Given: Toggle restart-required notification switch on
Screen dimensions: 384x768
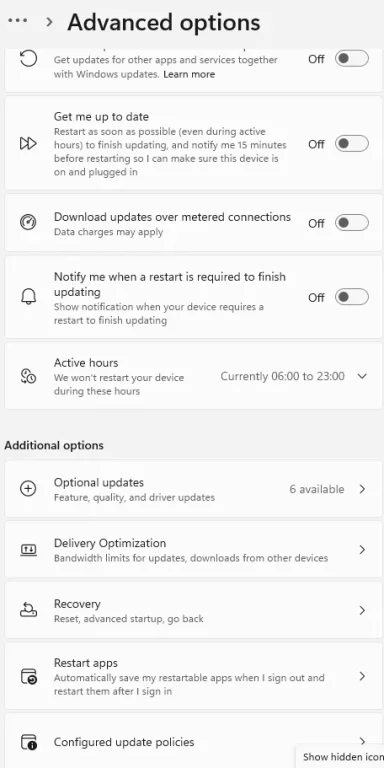Looking at the screenshot, I should pyautogui.click(x=352, y=297).
